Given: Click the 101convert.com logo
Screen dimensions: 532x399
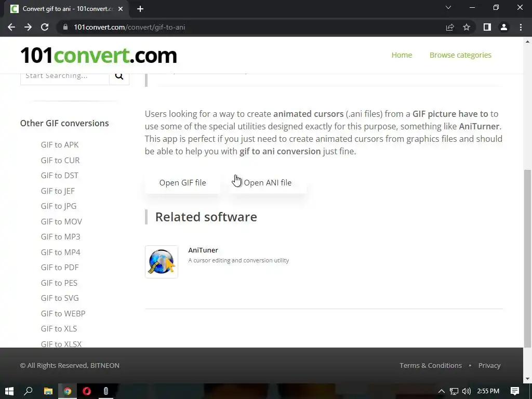Looking at the screenshot, I should pyautogui.click(x=98, y=55).
